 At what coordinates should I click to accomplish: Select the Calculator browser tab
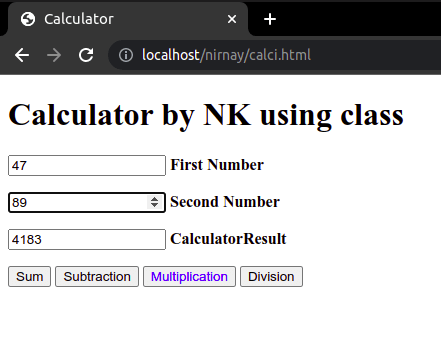pyautogui.click(x=128, y=19)
